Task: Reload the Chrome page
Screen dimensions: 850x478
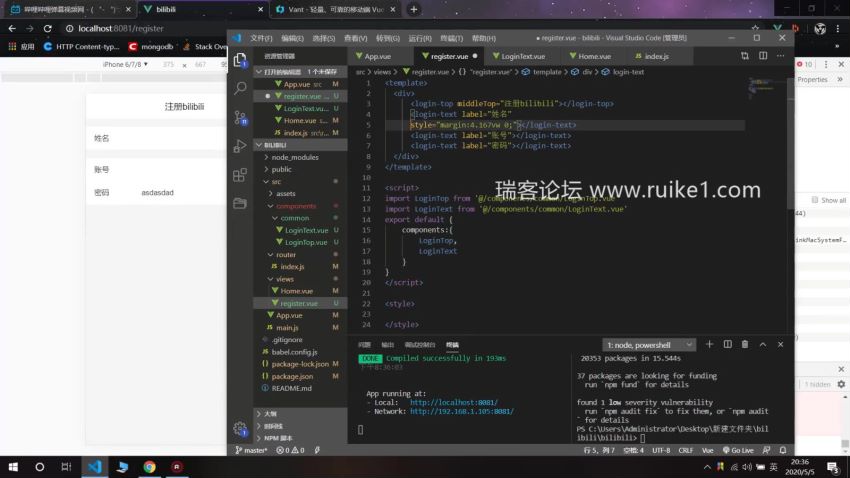Action: click(48, 28)
